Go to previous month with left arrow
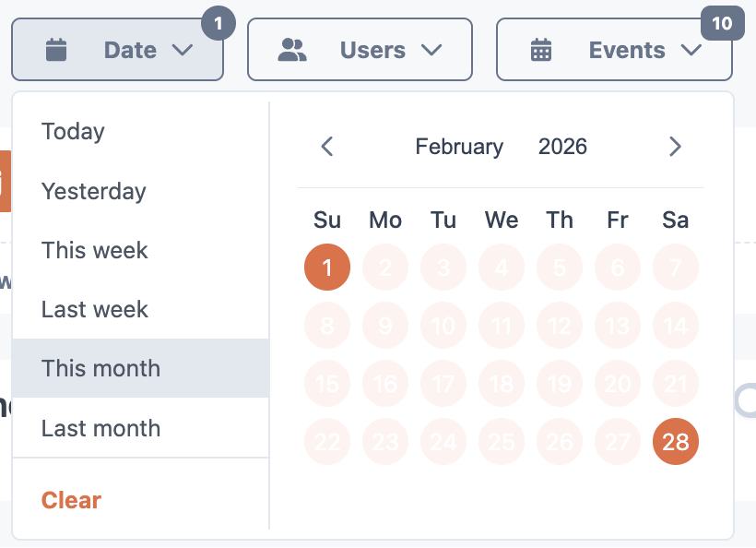Screen dimensions: 756x548 click(326, 147)
